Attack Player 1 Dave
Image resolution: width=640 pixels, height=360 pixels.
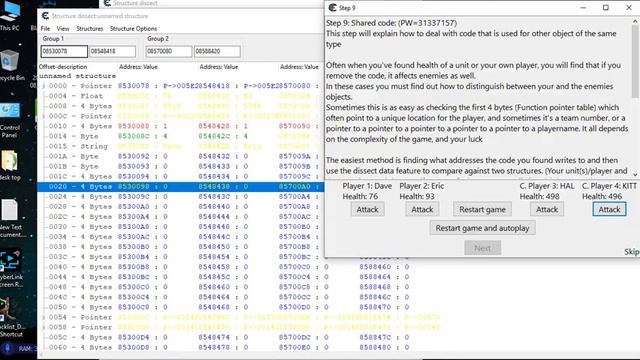click(x=367, y=209)
